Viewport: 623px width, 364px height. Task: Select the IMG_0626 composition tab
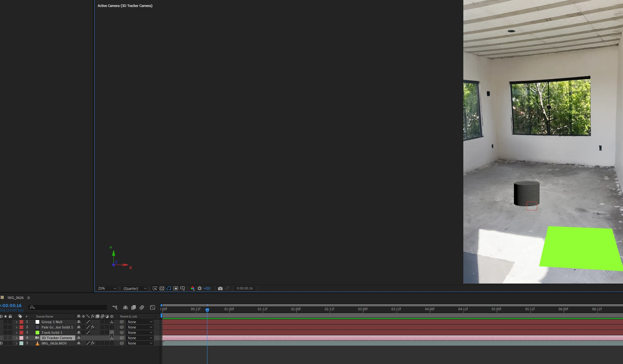[15, 298]
